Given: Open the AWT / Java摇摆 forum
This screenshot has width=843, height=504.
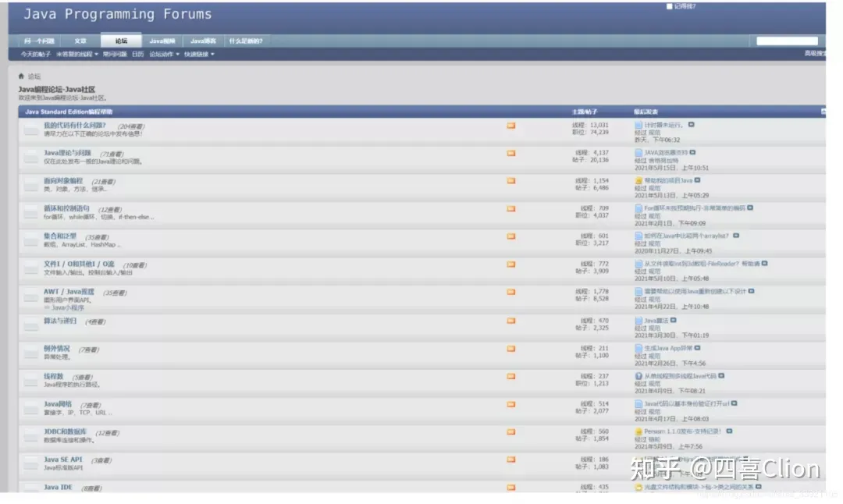Looking at the screenshot, I should tap(69, 292).
